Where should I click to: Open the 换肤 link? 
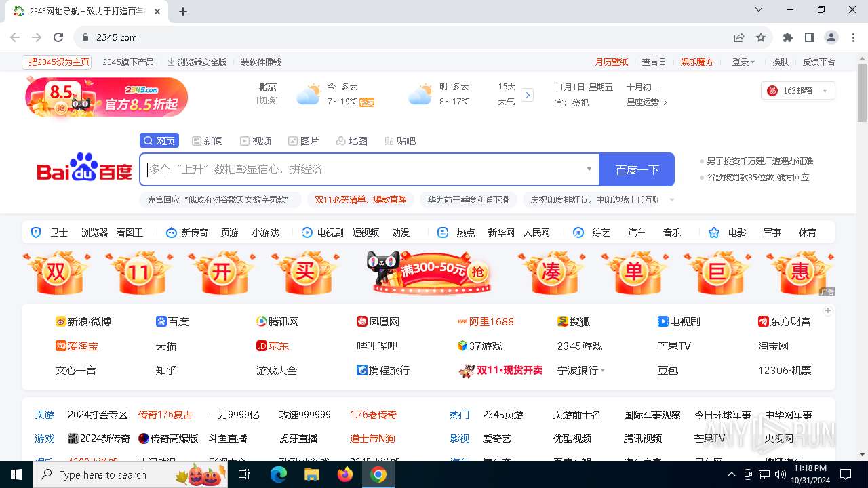[x=781, y=62]
